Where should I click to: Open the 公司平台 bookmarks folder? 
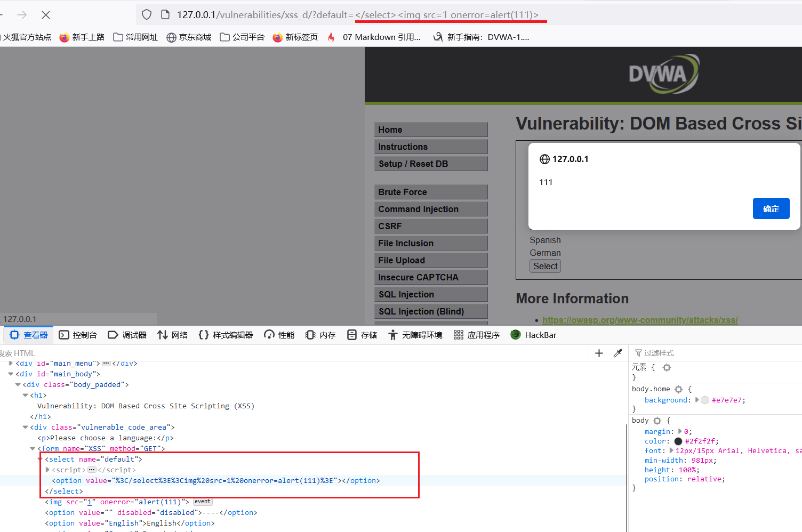[242, 37]
